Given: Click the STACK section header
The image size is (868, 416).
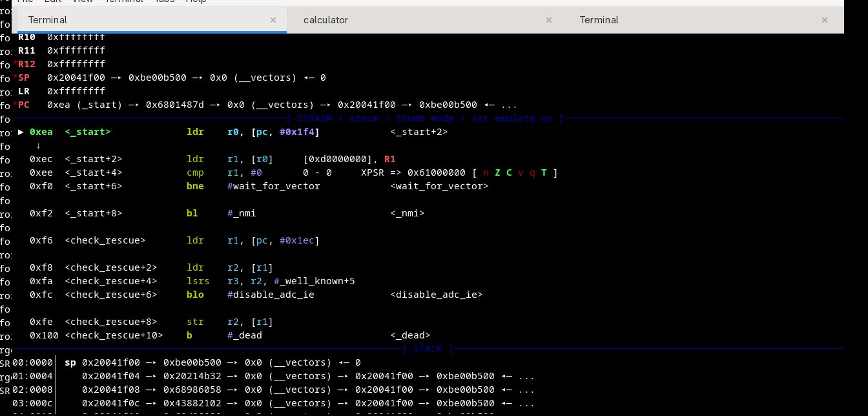Looking at the screenshot, I should pyautogui.click(x=428, y=349).
